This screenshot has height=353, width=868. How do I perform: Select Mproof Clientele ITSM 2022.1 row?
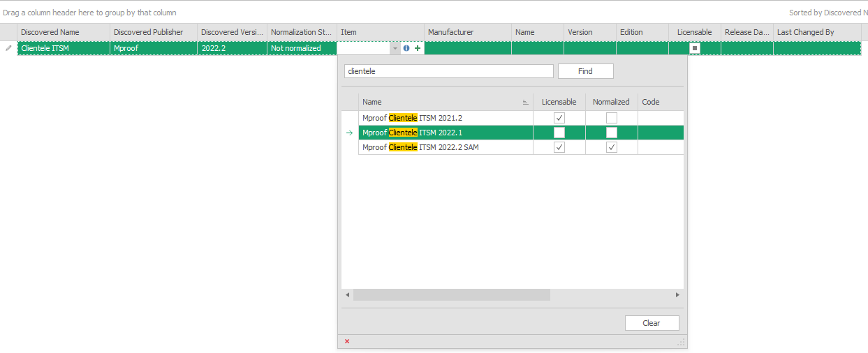pyautogui.click(x=521, y=133)
